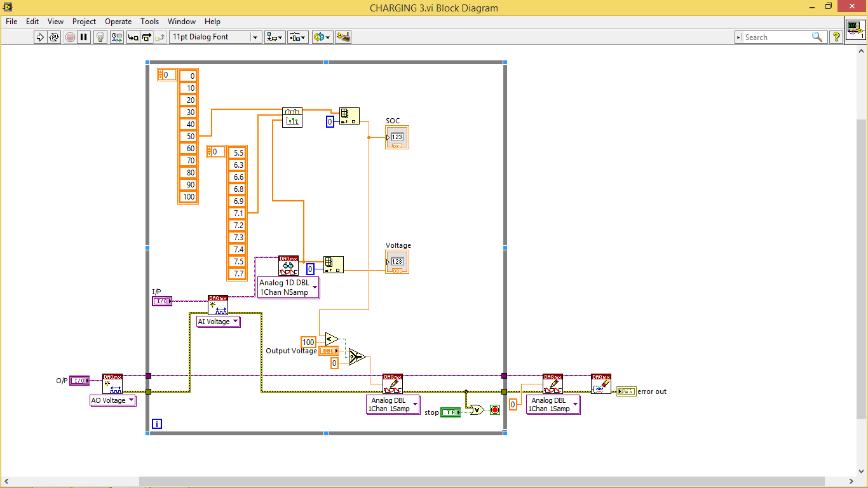Viewport: 868px width, 488px height.
Task: Select the Voltage numeric indicator terminal
Action: tap(397, 262)
